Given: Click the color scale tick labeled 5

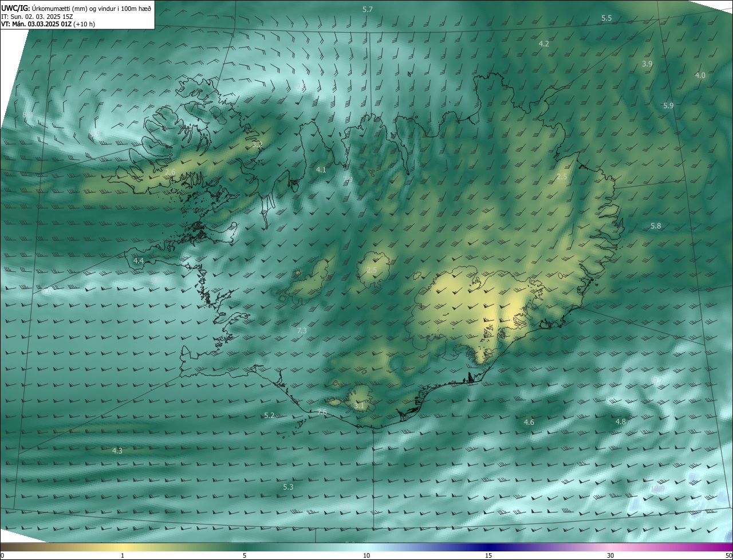Looking at the screenshot, I should point(245,556).
